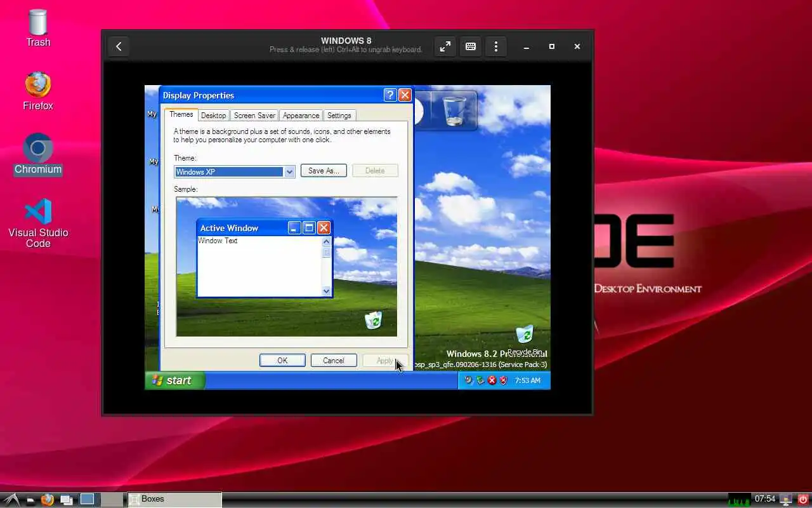
Task: Click the sample window's scroll-down arrow
Action: [327, 291]
